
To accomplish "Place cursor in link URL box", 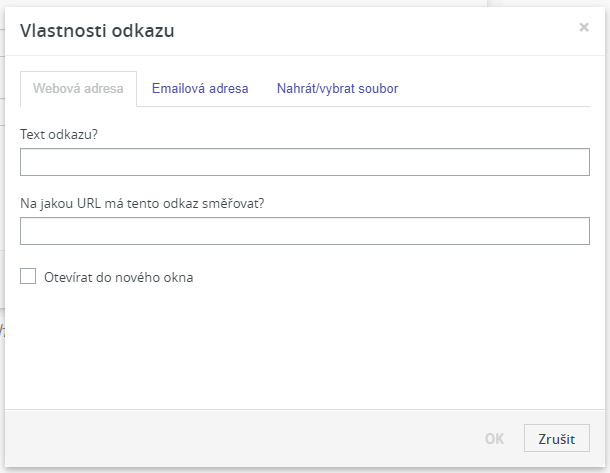I will coord(305,231).
